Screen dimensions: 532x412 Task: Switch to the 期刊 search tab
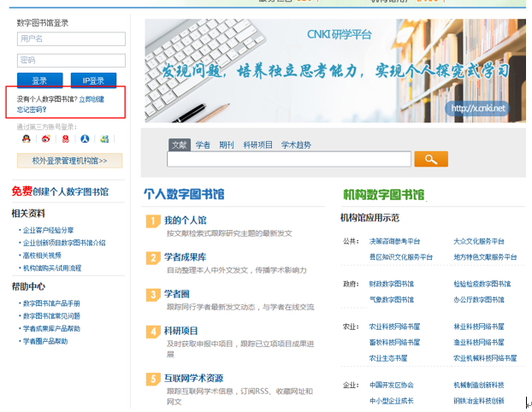coord(227,145)
